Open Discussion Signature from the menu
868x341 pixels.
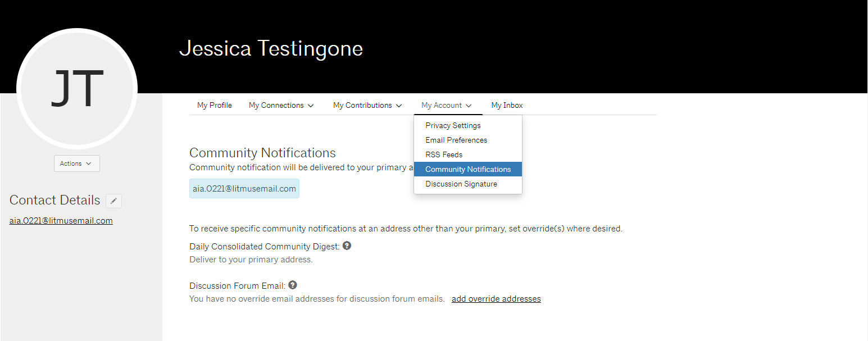tap(461, 184)
